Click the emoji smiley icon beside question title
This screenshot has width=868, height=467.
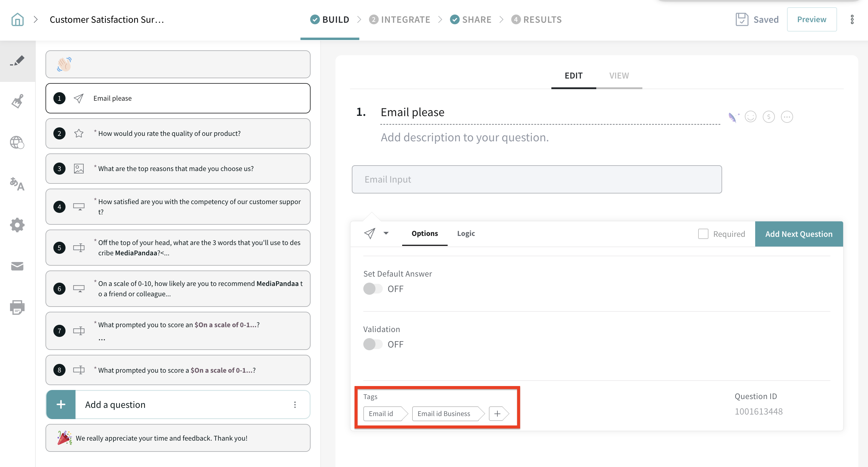(x=750, y=117)
